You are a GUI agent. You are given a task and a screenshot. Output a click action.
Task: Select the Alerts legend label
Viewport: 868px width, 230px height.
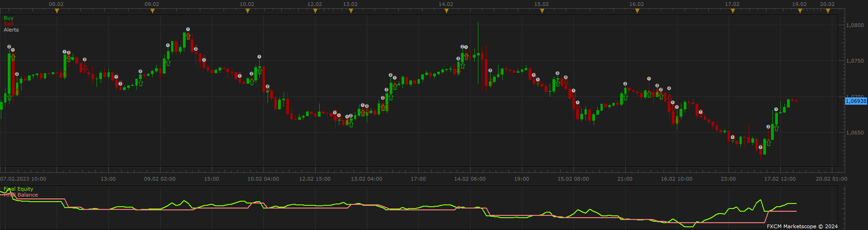[11, 30]
